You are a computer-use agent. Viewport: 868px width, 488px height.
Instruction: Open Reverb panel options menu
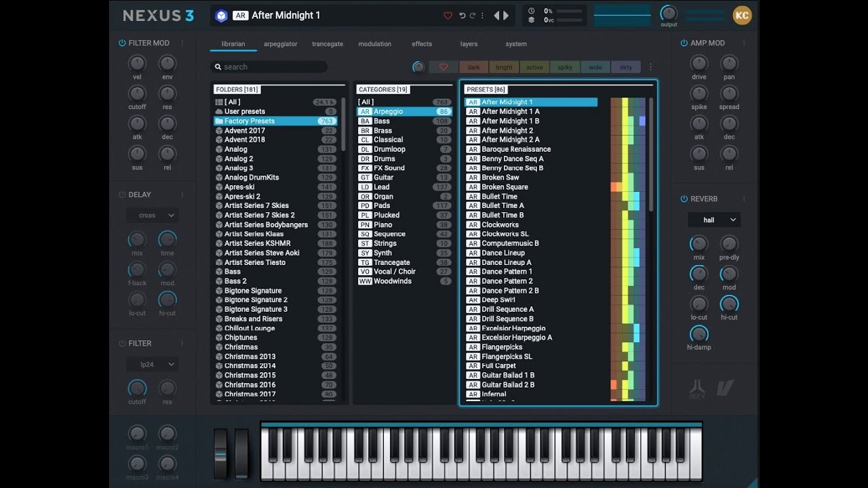click(744, 199)
